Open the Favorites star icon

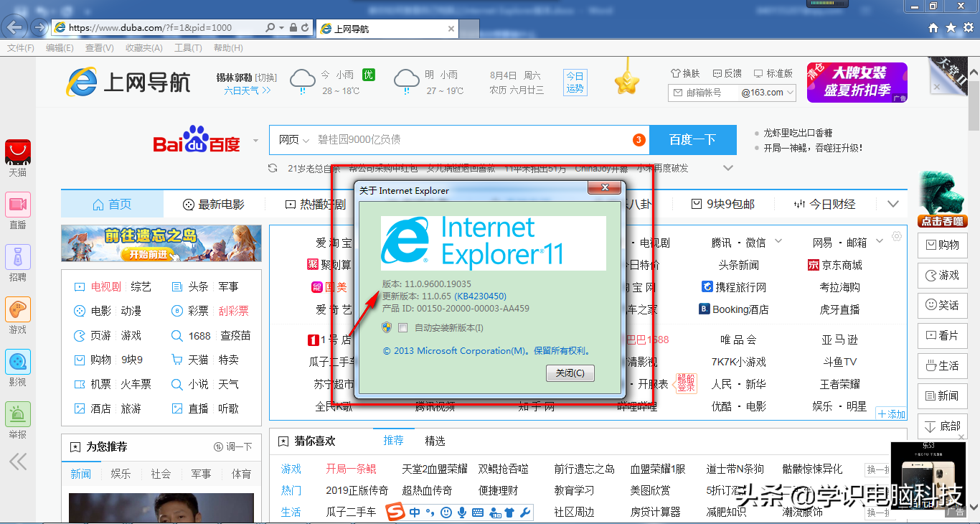(x=951, y=28)
